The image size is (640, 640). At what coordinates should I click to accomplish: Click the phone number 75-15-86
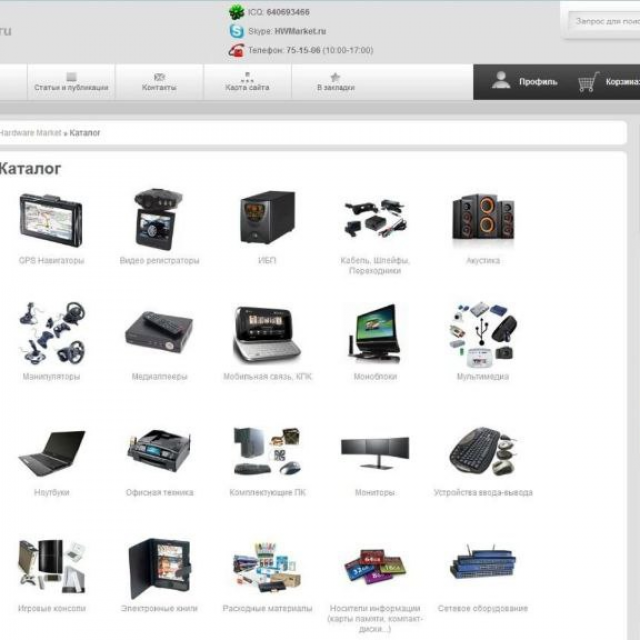[x=303, y=50]
